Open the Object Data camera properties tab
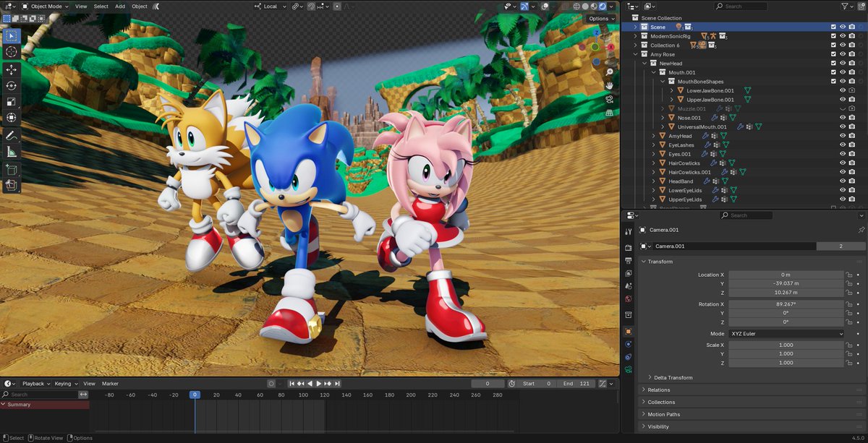The height and width of the screenshot is (443, 868). tap(628, 369)
